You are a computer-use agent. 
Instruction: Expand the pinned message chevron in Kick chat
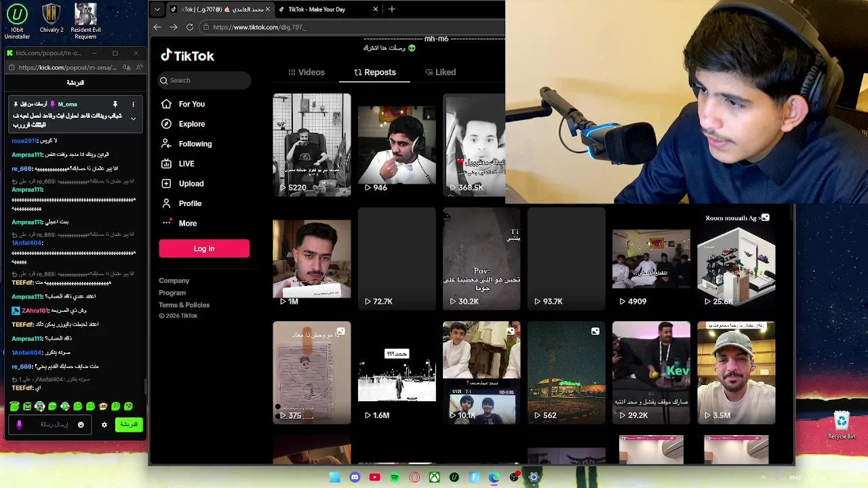(133, 119)
